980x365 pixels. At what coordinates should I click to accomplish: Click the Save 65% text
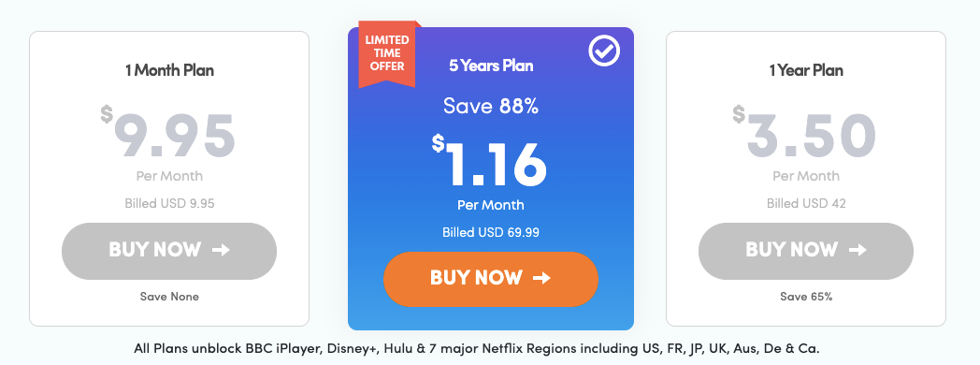[x=806, y=297]
